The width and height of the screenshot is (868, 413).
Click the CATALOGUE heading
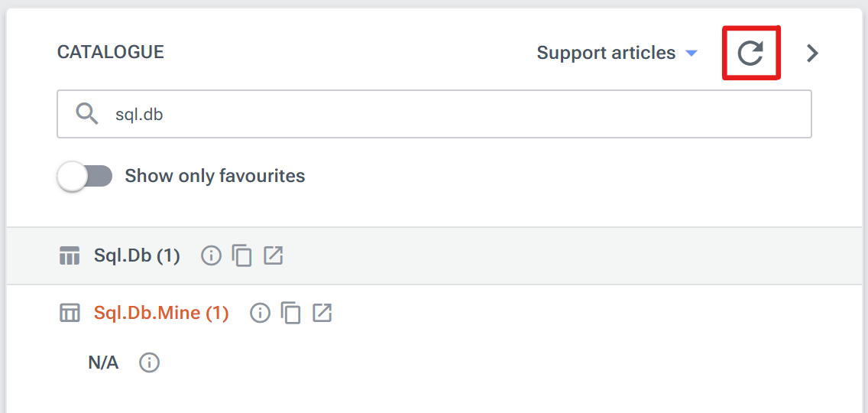pyautogui.click(x=111, y=52)
